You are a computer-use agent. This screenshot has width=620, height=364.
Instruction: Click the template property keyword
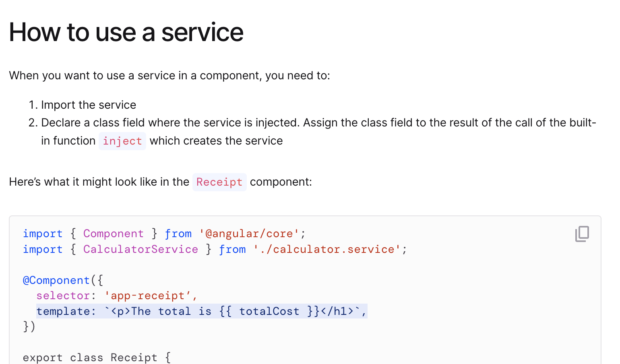[63, 311]
